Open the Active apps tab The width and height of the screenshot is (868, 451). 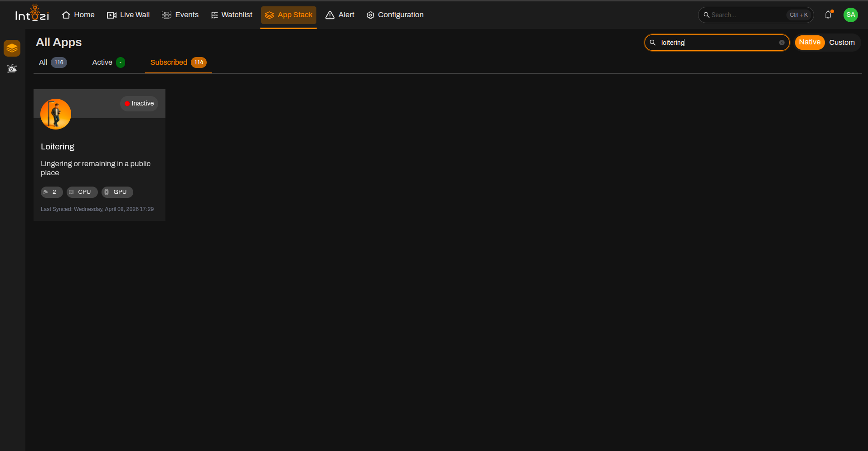click(x=108, y=62)
